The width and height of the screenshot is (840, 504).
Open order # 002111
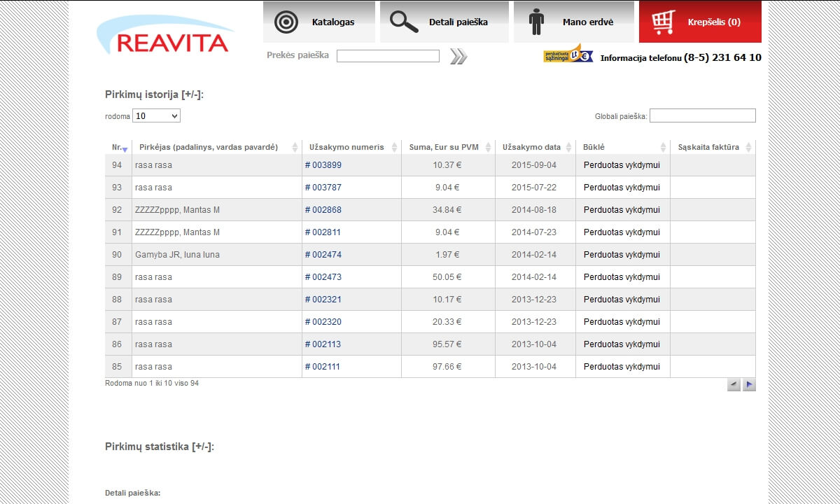point(323,367)
